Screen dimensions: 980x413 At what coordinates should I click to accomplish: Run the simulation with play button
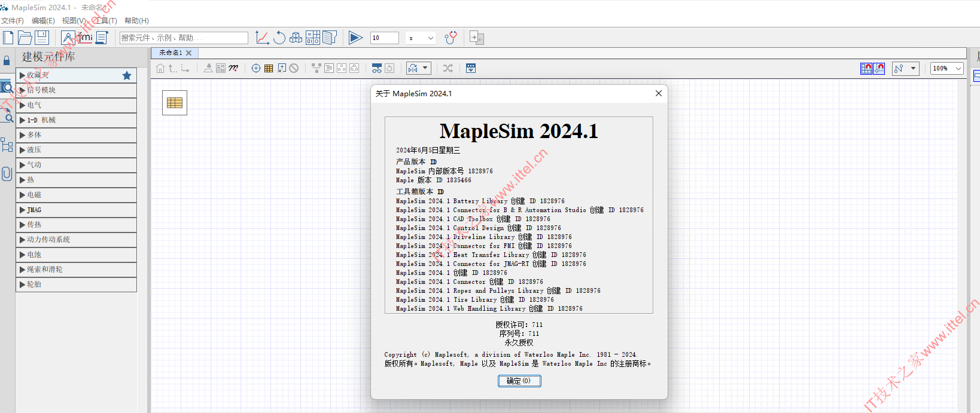point(355,38)
